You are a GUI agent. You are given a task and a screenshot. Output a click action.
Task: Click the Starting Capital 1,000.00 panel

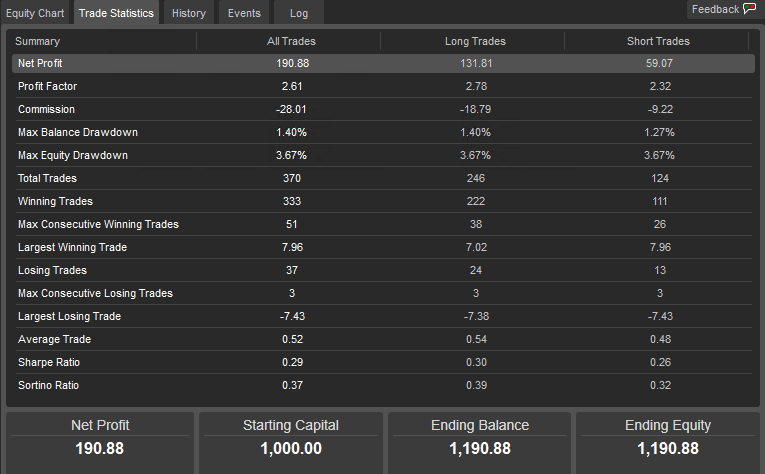pyautogui.click(x=291, y=443)
